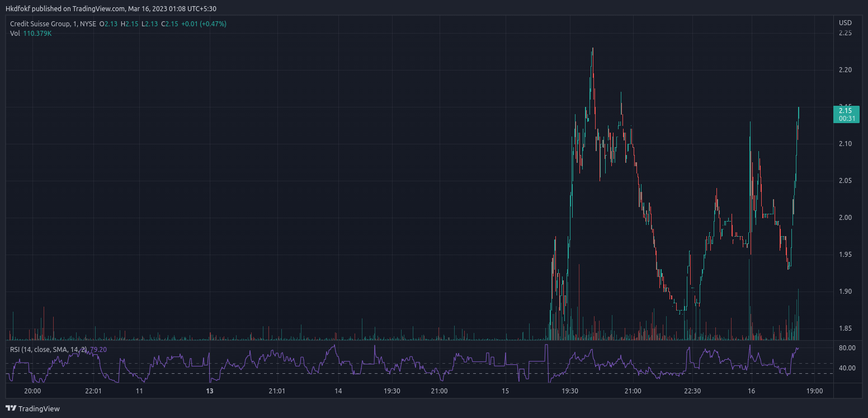Screen dimensions: 868x418
Task: Click the 'Vol 110.379K' volume indicator label
Action: 31,33
